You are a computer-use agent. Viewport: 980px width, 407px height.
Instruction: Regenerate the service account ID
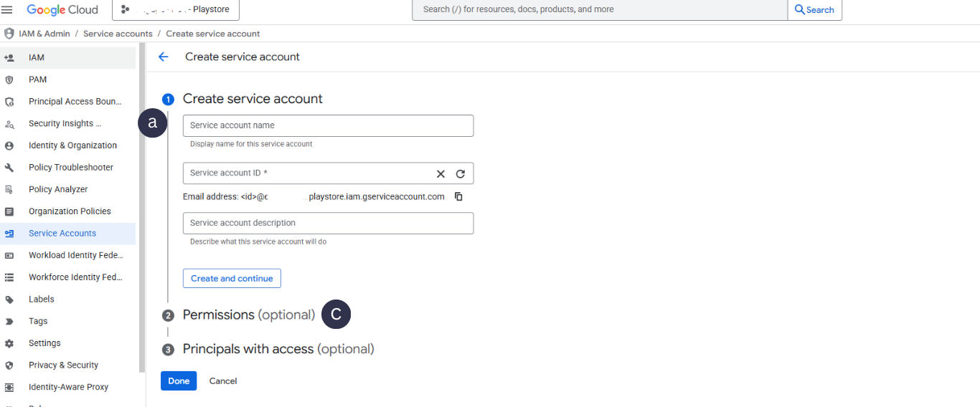point(461,173)
